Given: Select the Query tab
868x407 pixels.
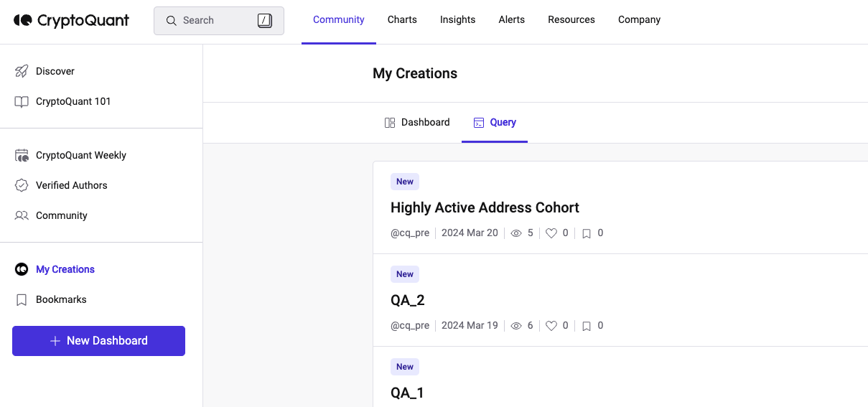Looking at the screenshot, I should coord(495,123).
